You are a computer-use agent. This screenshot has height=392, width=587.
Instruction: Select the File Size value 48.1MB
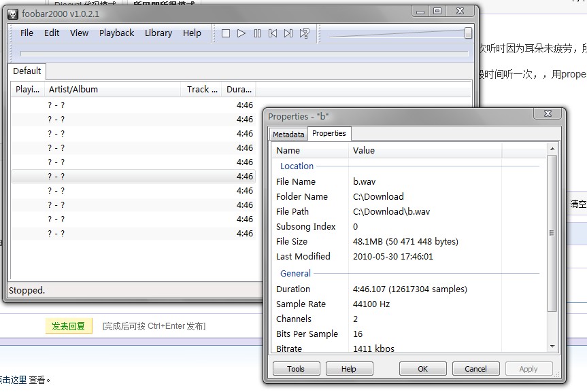(x=405, y=242)
